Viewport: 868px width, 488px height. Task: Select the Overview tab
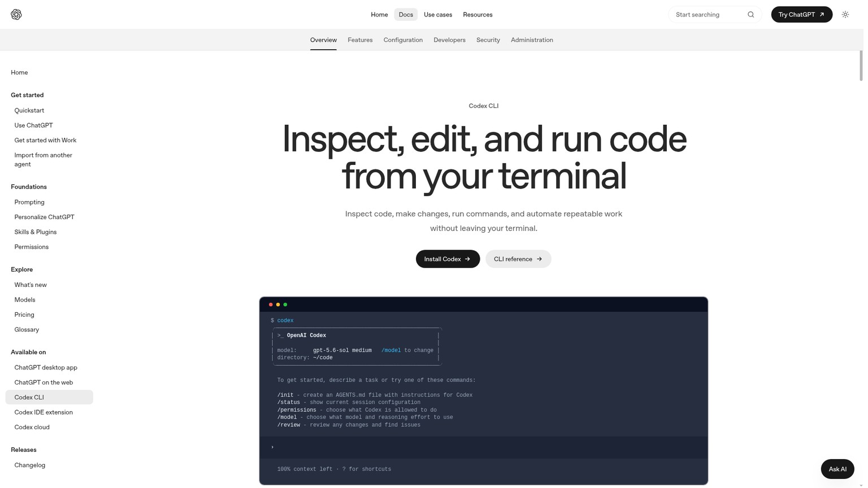tap(323, 40)
